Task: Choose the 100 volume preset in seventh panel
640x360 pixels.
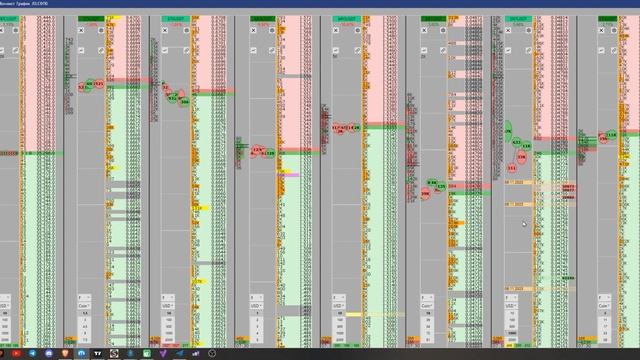Action: 511,320
